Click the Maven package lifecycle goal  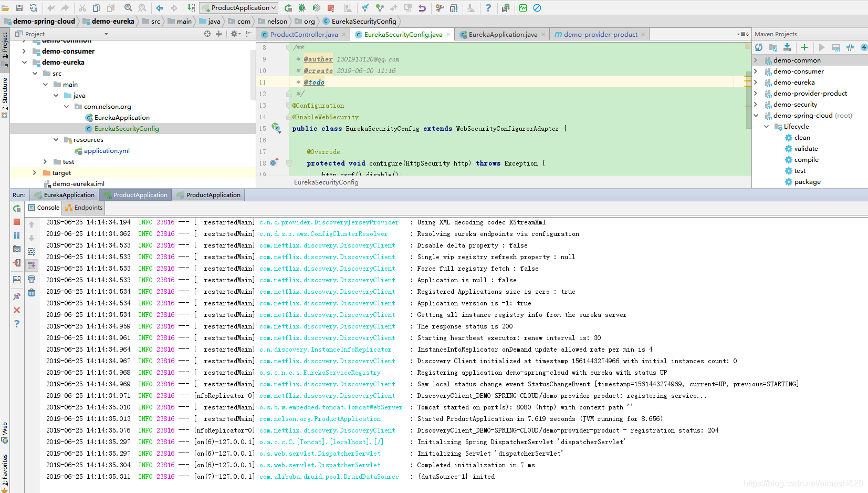[807, 182]
